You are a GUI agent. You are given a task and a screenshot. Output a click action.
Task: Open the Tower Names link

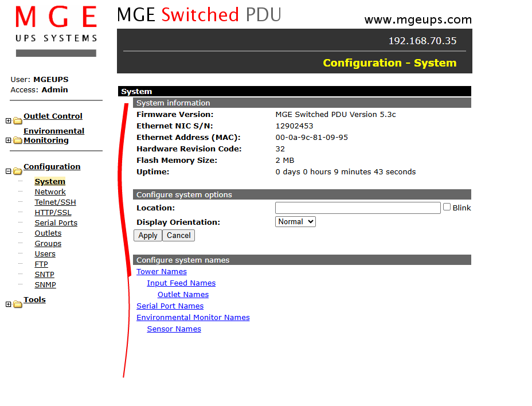point(162,272)
